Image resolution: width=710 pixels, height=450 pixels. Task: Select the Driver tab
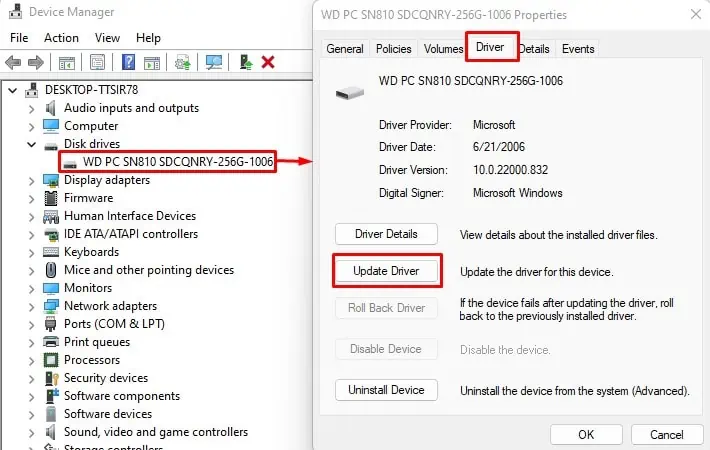(492, 47)
